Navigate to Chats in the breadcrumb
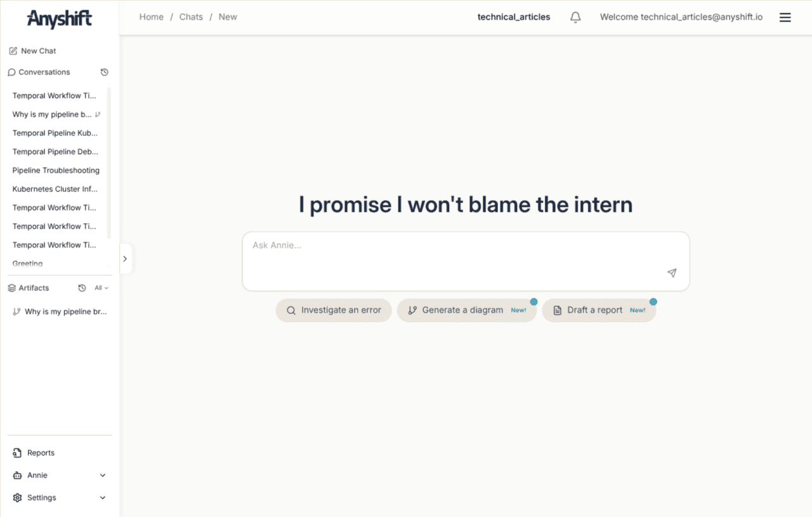Viewport: 812px width, 517px height. tap(191, 16)
